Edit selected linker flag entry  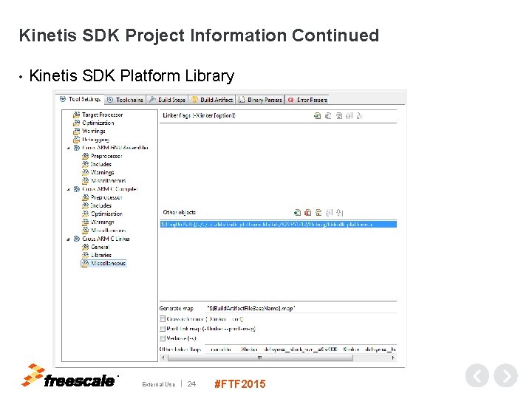click(x=338, y=116)
